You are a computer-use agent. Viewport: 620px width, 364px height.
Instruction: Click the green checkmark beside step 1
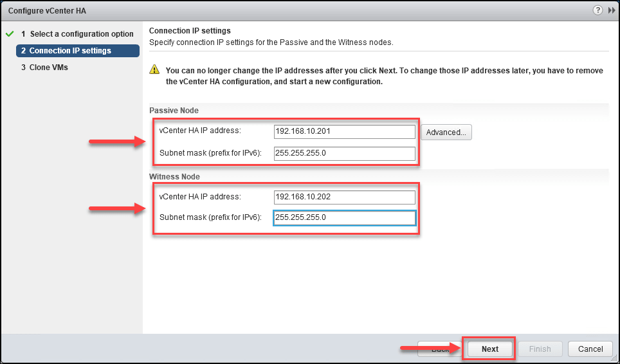tap(10, 33)
